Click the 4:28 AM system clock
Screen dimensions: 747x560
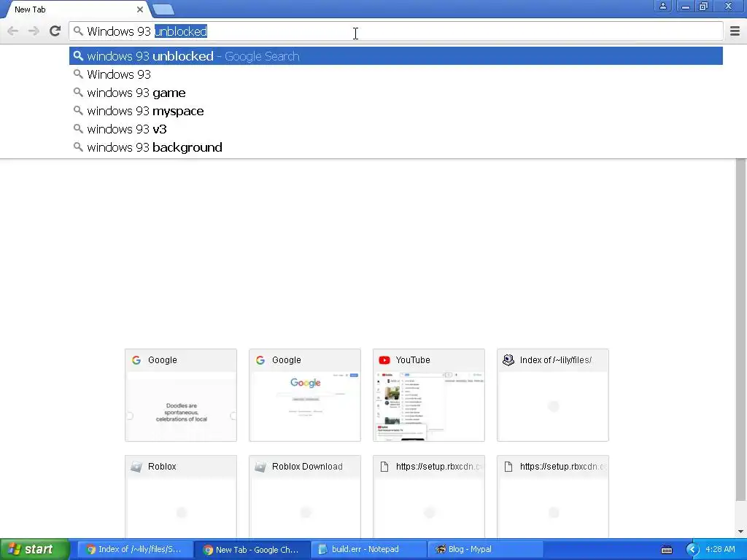tap(720, 549)
